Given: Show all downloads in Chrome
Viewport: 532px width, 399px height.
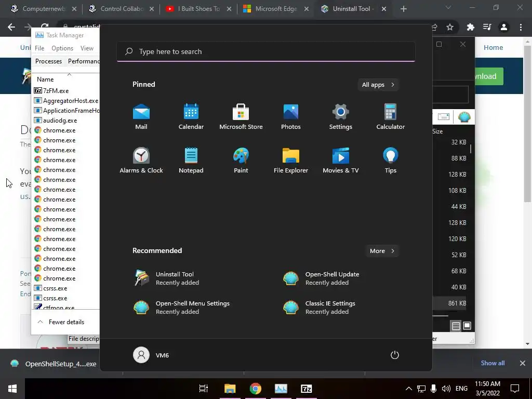Looking at the screenshot, I should pos(493,363).
